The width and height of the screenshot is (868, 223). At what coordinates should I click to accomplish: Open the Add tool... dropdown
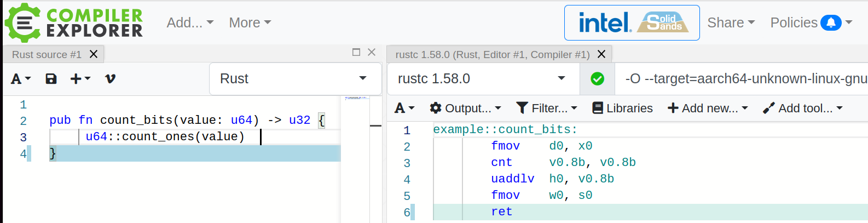tap(803, 108)
